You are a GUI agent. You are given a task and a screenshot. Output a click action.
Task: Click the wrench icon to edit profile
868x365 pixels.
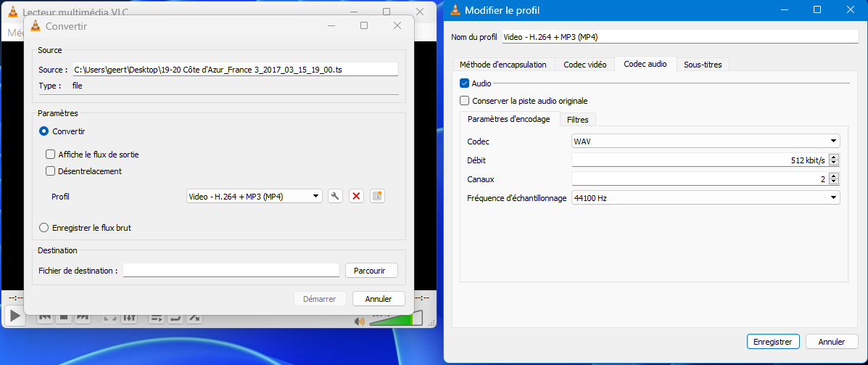(335, 196)
